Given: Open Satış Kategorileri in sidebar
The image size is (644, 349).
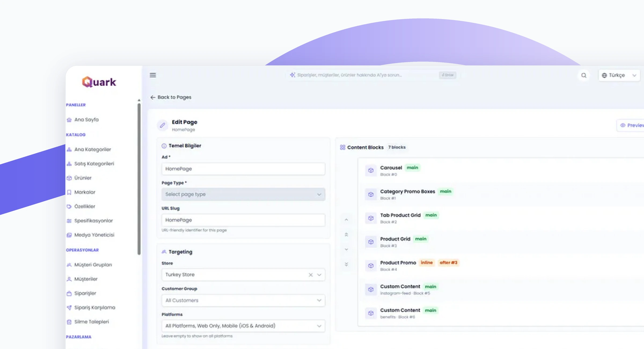Looking at the screenshot, I should pos(90,163).
